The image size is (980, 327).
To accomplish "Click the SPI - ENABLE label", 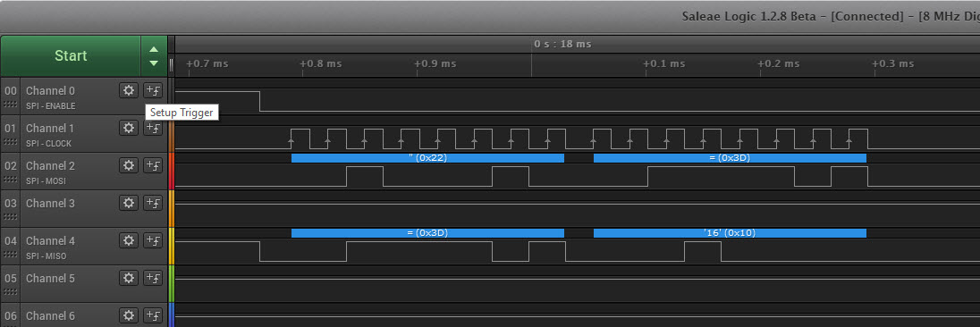I will [50, 106].
